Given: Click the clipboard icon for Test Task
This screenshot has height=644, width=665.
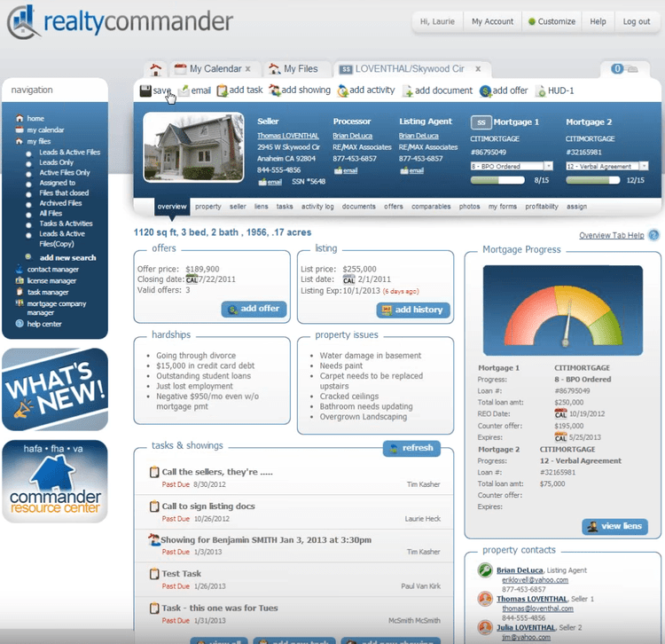Looking at the screenshot, I should pos(154,574).
